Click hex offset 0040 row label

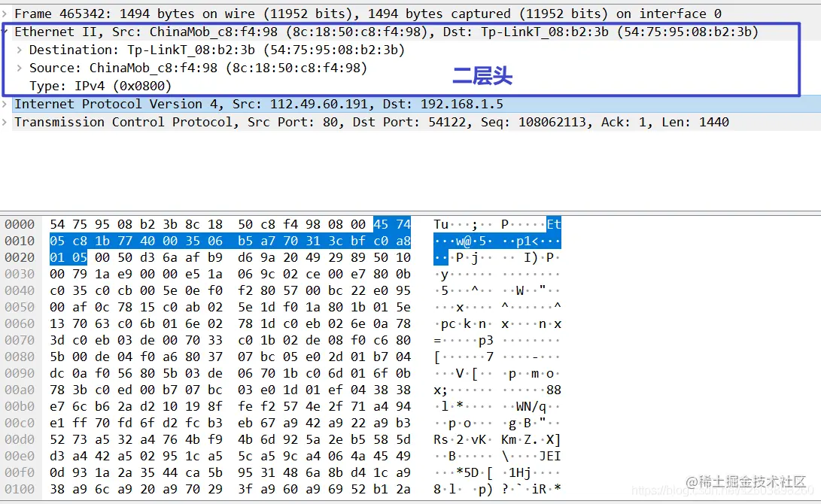[20, 290]
